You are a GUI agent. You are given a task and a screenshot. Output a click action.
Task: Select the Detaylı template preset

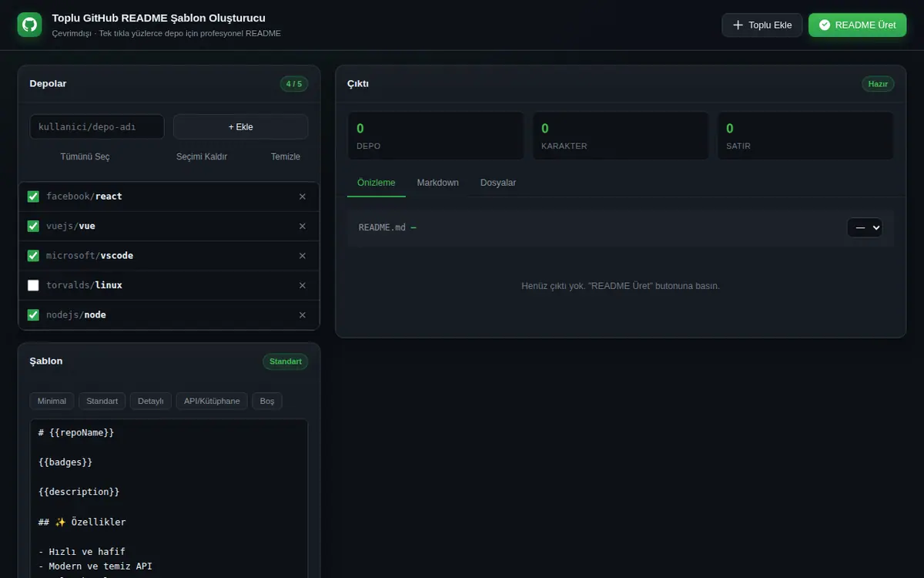click(151, 401)
